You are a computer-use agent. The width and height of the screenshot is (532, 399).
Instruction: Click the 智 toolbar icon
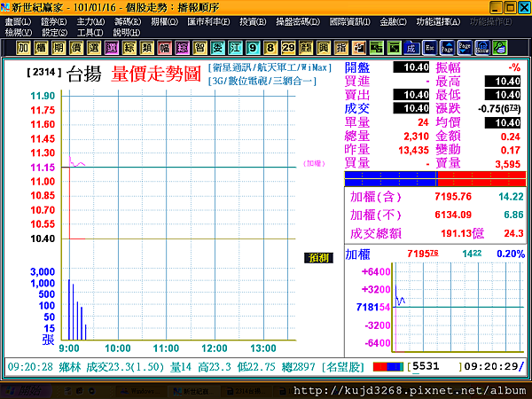click(199, 48)
